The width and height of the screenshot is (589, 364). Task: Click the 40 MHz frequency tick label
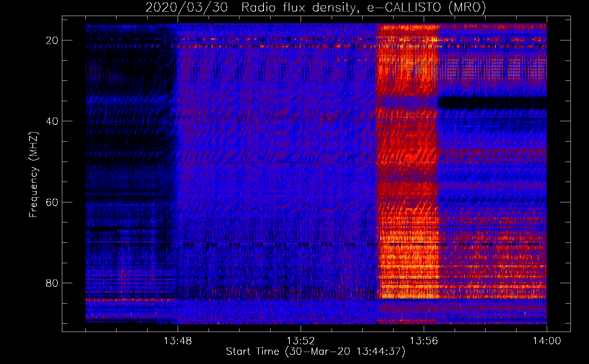(52, 121)
